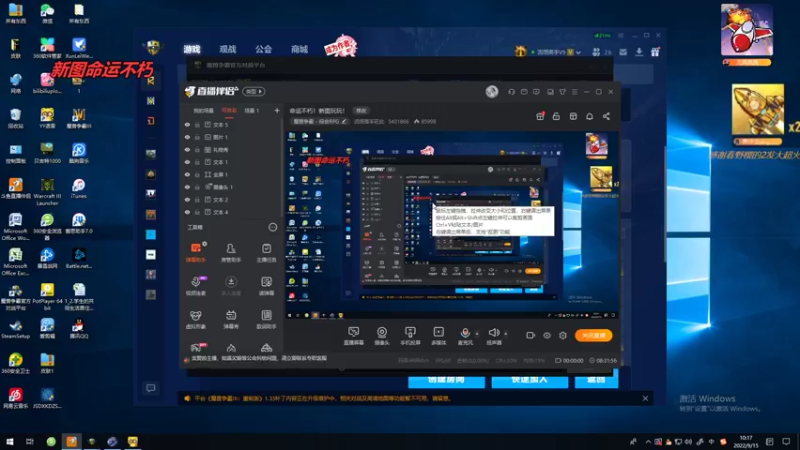Viewport: 800px width, 450px height.
Task: Open customer service headset icon
Action: 511,92
